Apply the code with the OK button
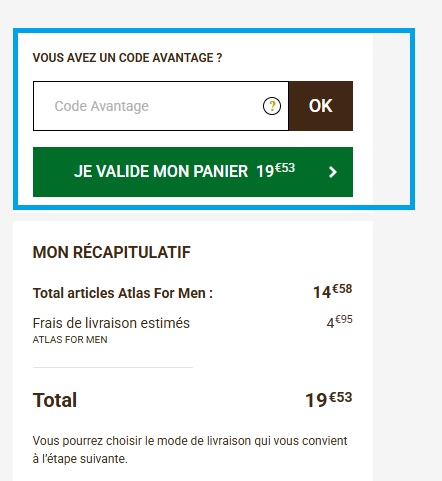442x481 pixels. pyautogui.click(x=321, y=106)
